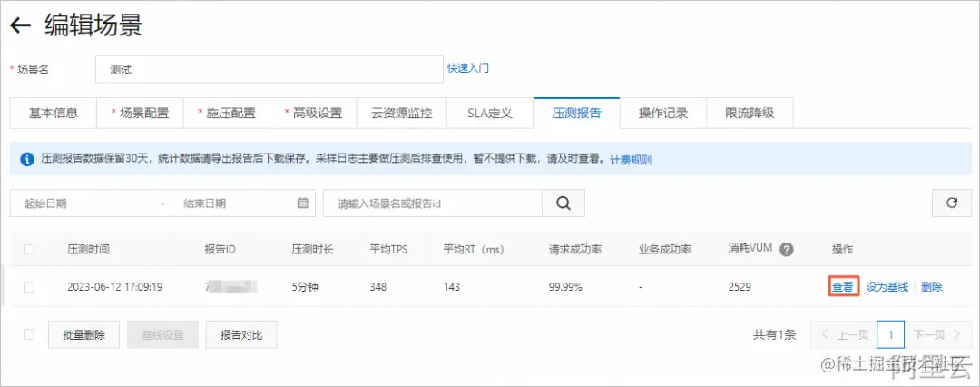The image size is (980, 387).
Task: Open the 快速入门 link
Action: click(x=468, y=67)
